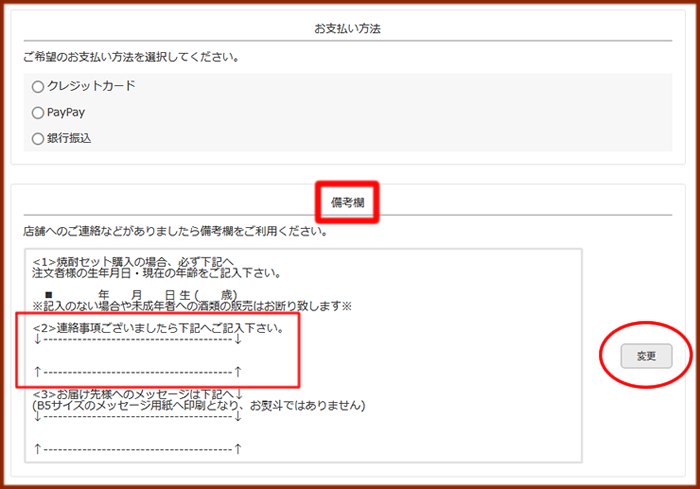
Task: Click the 変更 button
Action: [x=646, y=356]
